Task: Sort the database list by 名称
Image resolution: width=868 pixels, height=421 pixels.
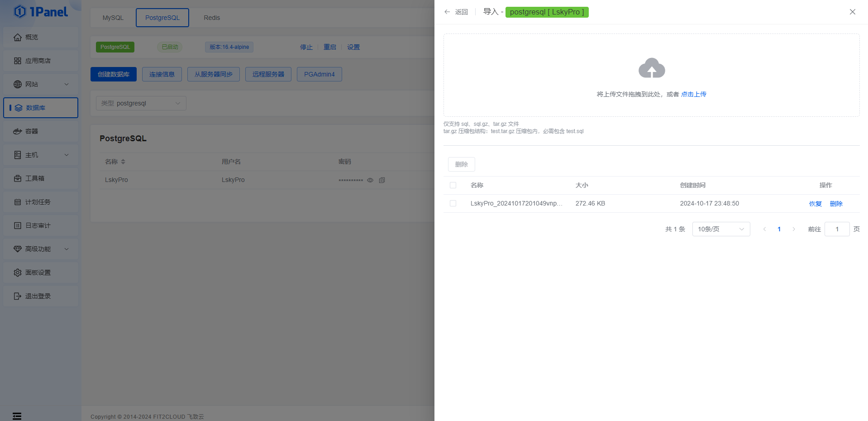Action: click(123, 162)
